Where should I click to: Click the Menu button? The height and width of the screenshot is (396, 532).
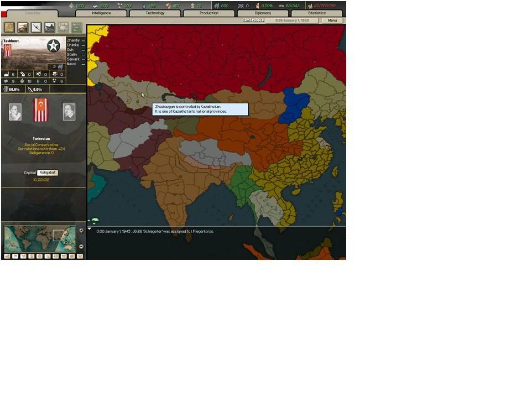coord(332,20)
